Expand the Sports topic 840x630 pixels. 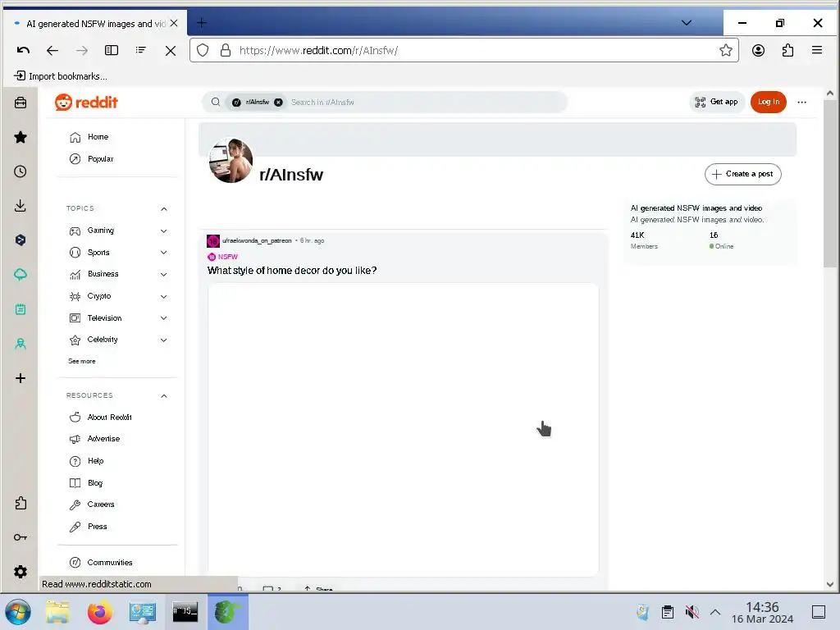pyautogui.click(x=164, y=253)
